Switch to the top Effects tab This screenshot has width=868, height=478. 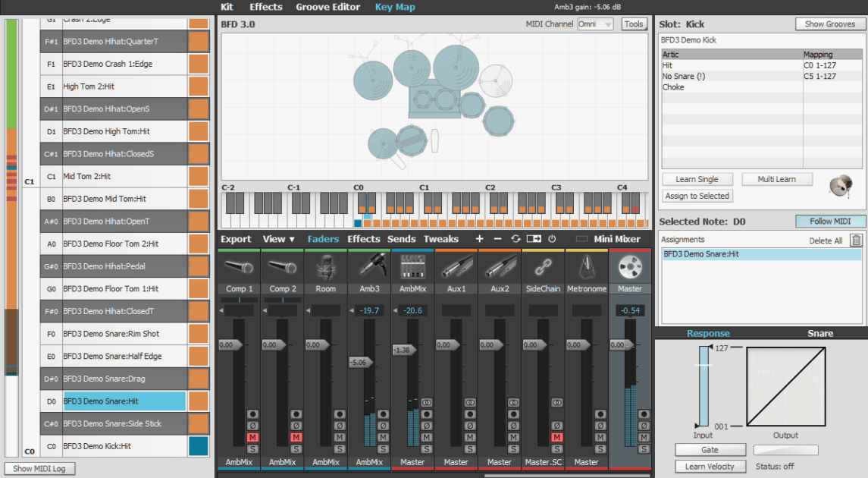click(266, 7)
